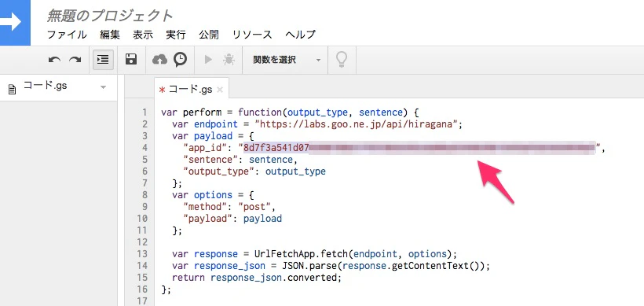Screen dimensions: 644x306
Task: Open the 実行 menu
Action: tap(176, 35)
